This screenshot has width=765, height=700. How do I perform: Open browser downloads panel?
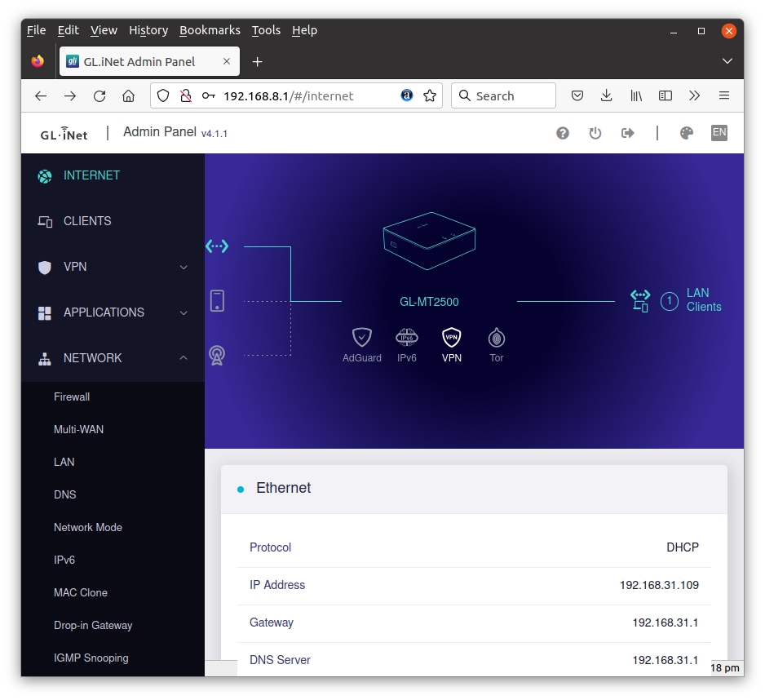(607, 95)
